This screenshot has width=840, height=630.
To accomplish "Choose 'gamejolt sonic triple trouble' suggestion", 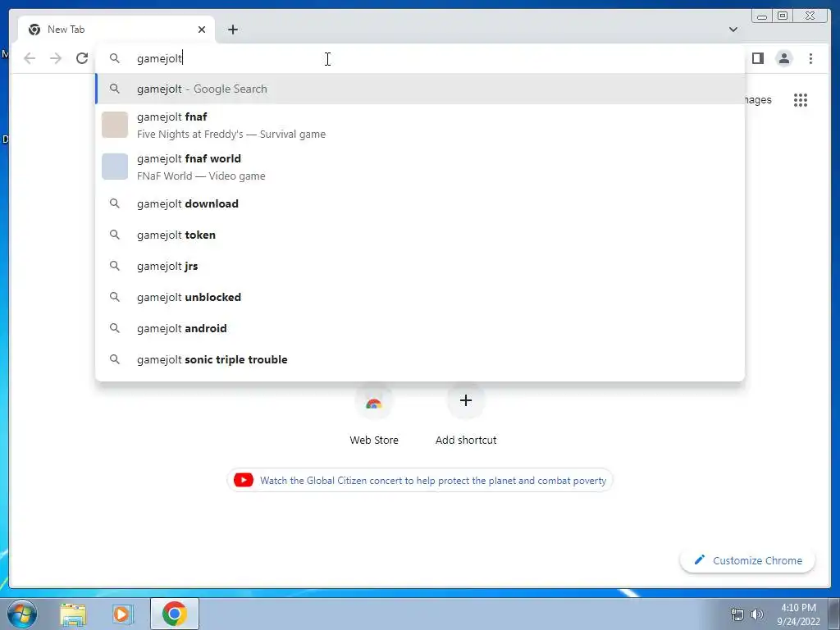I will pyautogui.click(x=420, y=359).
